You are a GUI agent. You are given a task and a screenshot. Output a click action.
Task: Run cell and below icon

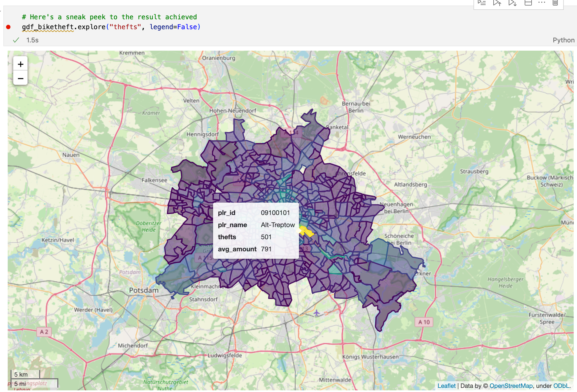pos(512,3)
